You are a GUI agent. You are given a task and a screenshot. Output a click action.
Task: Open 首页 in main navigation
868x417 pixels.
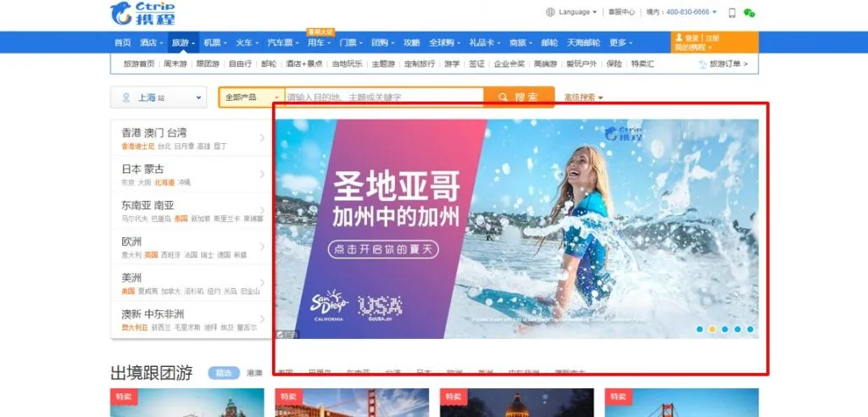coord(123,42)
